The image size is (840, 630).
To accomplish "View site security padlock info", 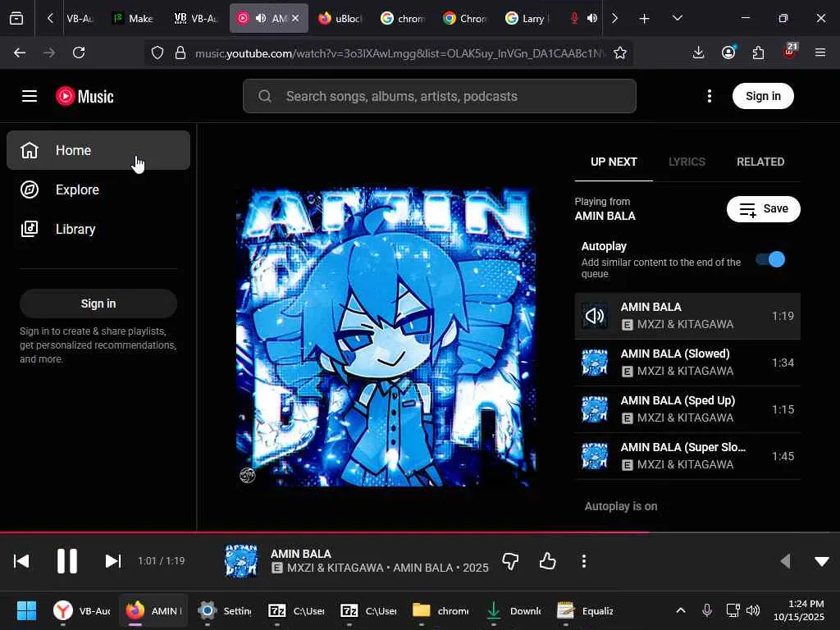I will (180, 52).
